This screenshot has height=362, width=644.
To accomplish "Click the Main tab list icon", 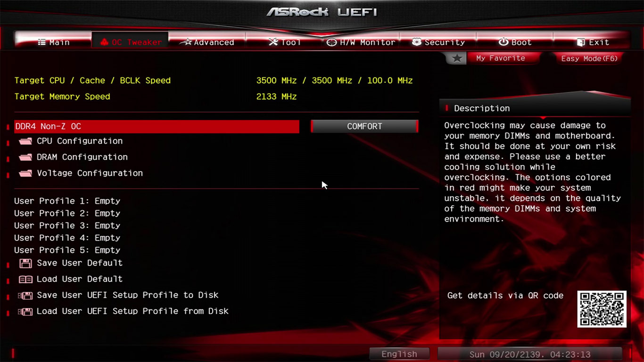I will [42, 42].
